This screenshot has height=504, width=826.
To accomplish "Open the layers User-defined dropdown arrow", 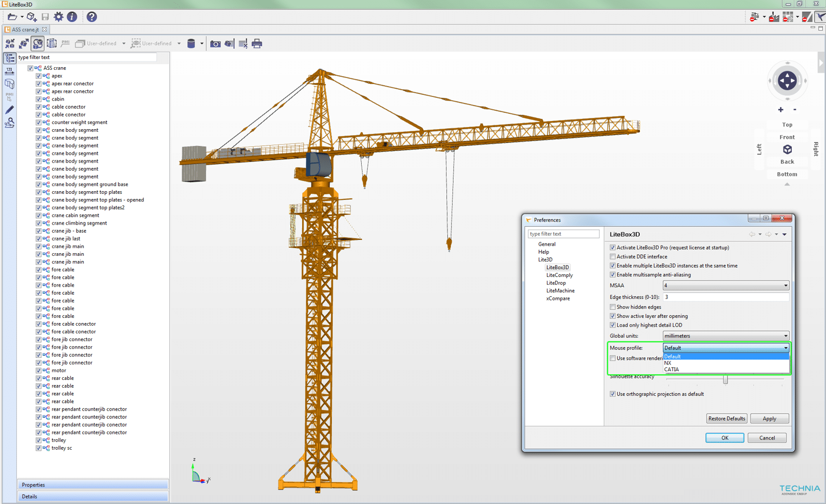I will [124, 44].
